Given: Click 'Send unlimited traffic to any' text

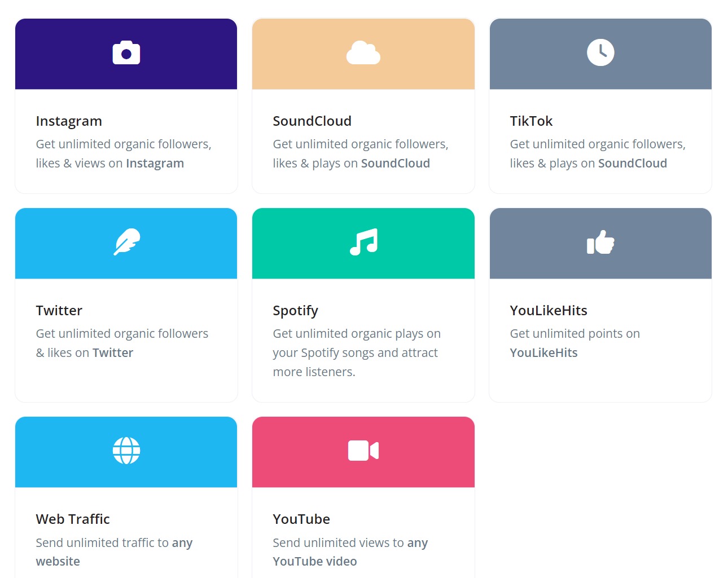Looking at the screenshot, I should click(114, 543).
